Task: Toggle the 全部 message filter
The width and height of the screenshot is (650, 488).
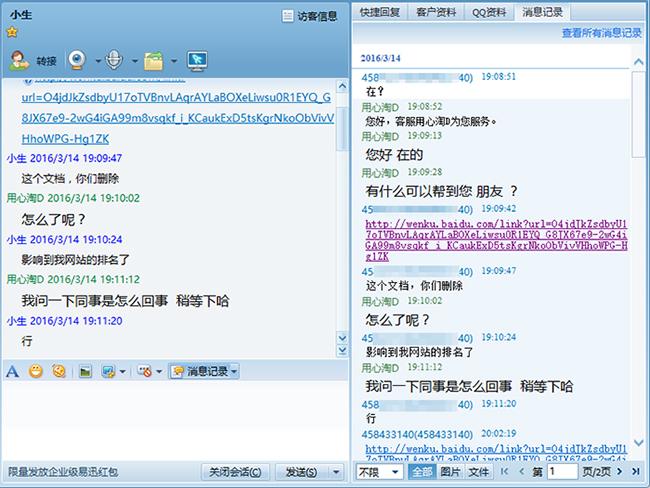Action: (422, 471)
